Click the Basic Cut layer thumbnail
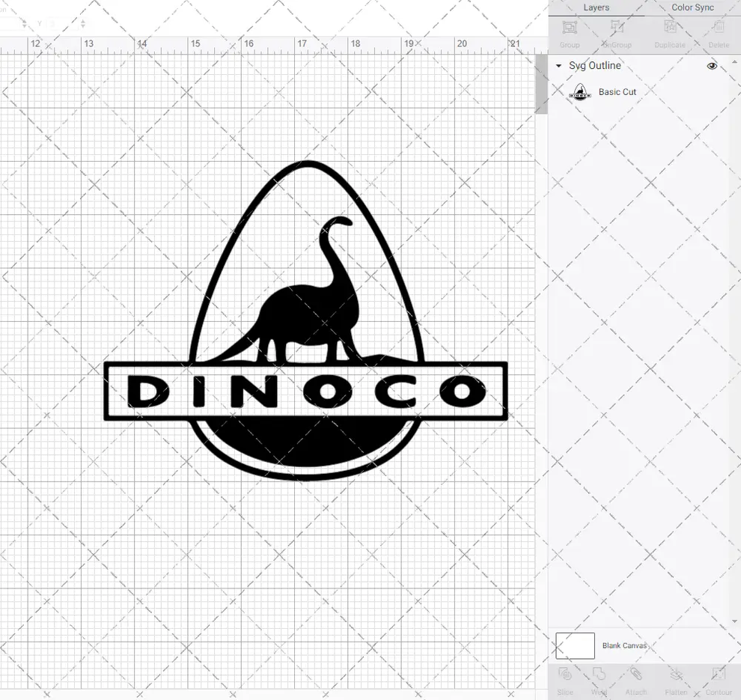The image size is (741, 700). point(580,91)
